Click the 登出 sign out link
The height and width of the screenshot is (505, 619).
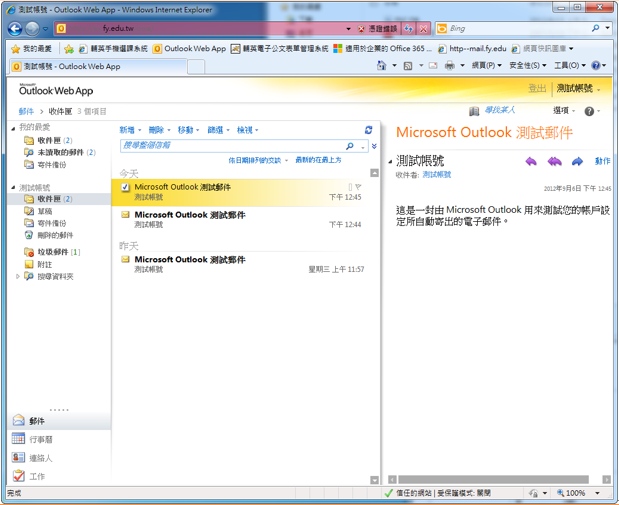click(537, 88)
